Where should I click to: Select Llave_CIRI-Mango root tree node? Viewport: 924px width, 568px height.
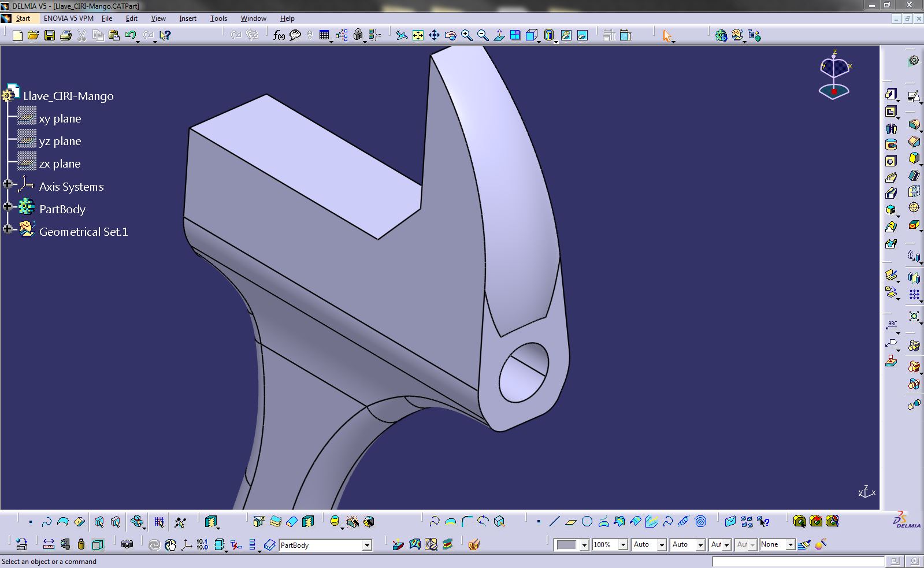point(68,96)
